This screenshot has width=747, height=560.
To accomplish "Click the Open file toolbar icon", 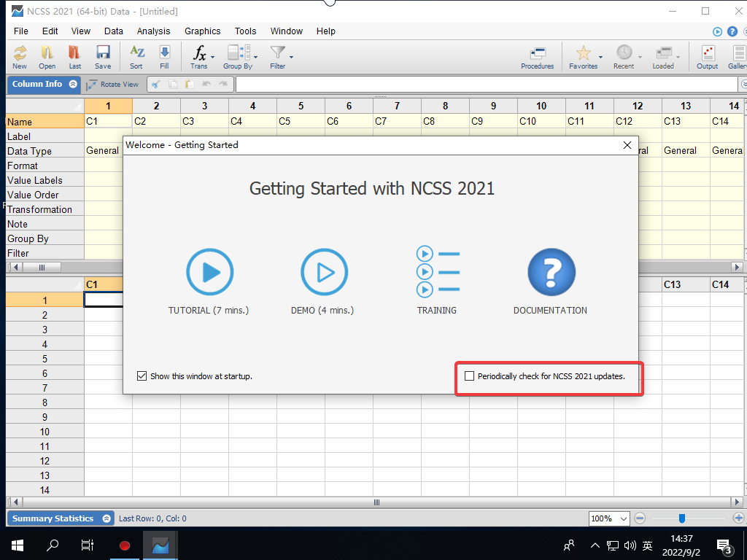I will click(47, 57).
